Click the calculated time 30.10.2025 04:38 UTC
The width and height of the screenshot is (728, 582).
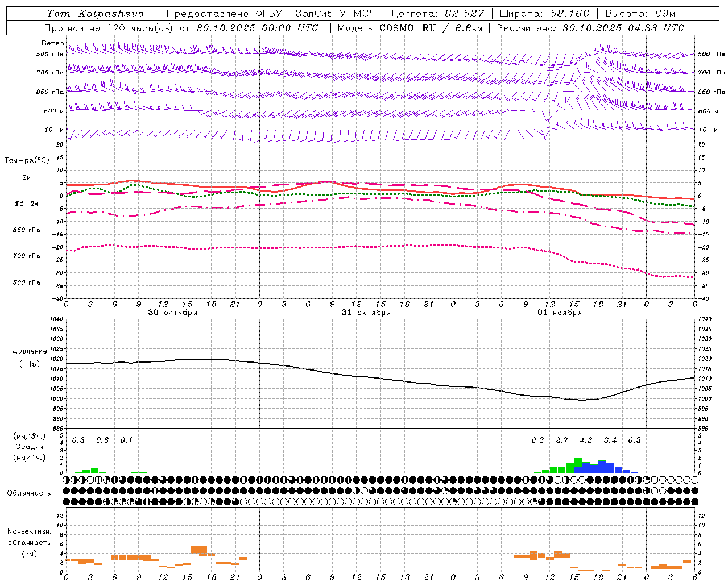coord(623,28)
